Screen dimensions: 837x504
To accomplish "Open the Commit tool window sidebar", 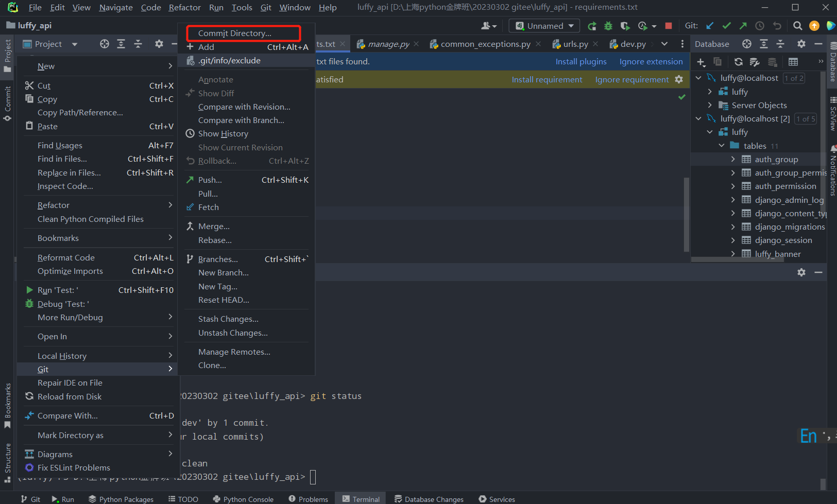I will [x=7, y=104].
